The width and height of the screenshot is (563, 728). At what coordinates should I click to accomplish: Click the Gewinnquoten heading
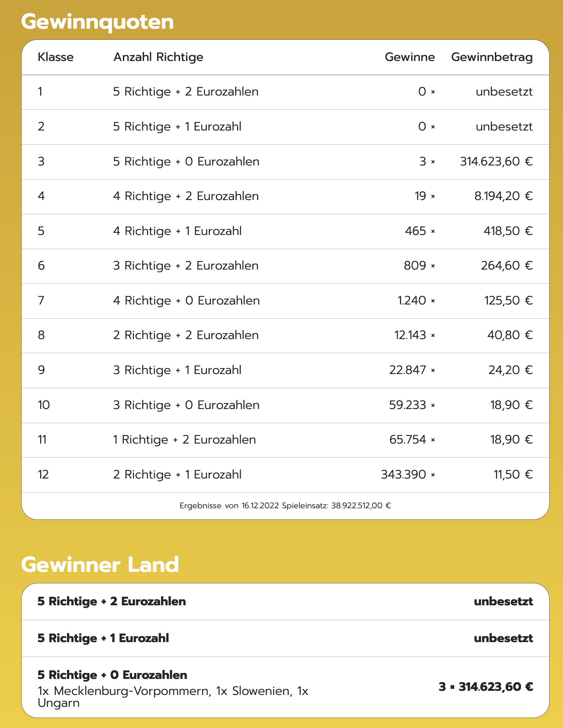[97, 22]
